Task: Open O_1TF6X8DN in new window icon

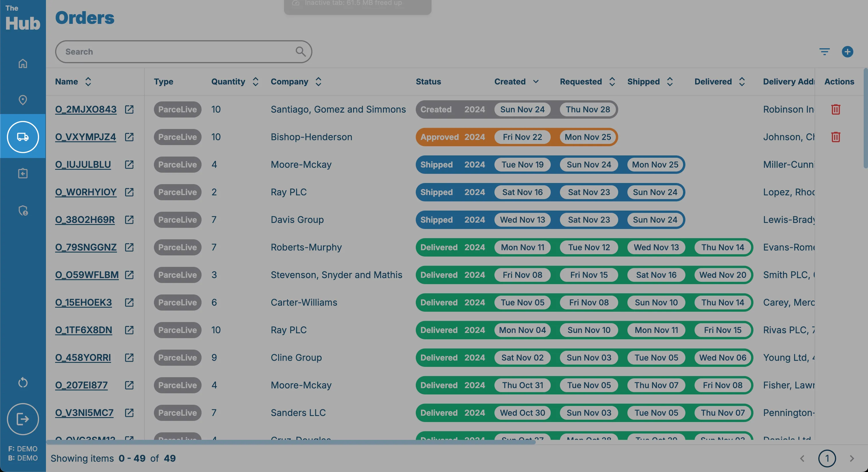Action: click(129, 330)
